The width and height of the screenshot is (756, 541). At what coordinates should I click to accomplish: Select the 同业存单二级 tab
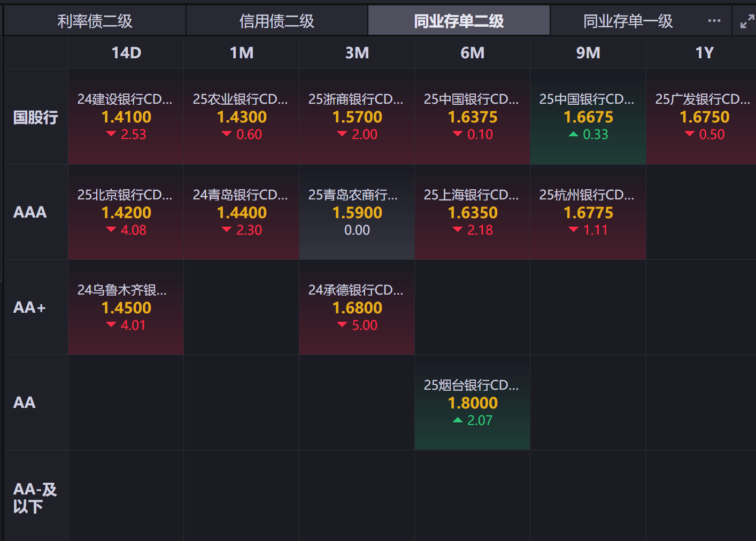pyautogui.click(x=459, y=21)
